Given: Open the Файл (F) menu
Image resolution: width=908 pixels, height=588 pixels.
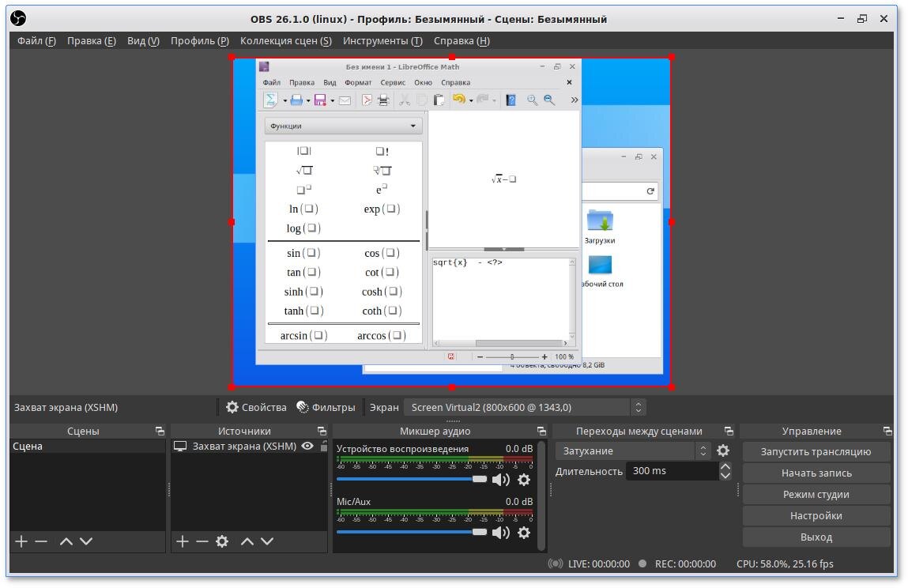Looking at the screenshot, I should [x=36, y=40].
